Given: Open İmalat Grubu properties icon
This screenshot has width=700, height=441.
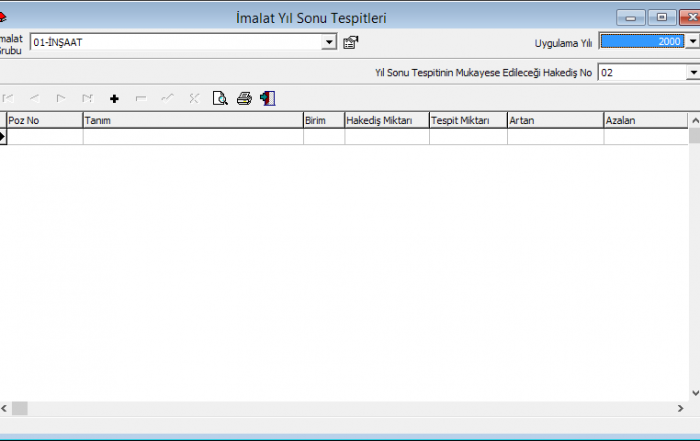Looking at the screenshot, I should point(350,42).
